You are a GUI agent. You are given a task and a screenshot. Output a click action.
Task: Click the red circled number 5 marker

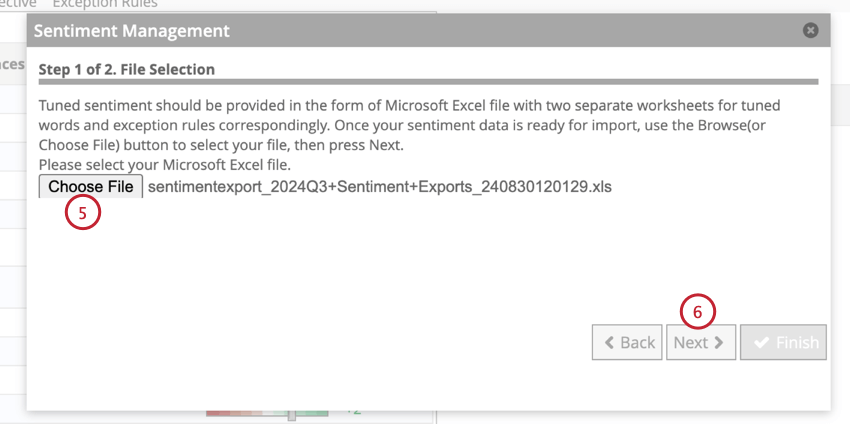coord(83,212)
